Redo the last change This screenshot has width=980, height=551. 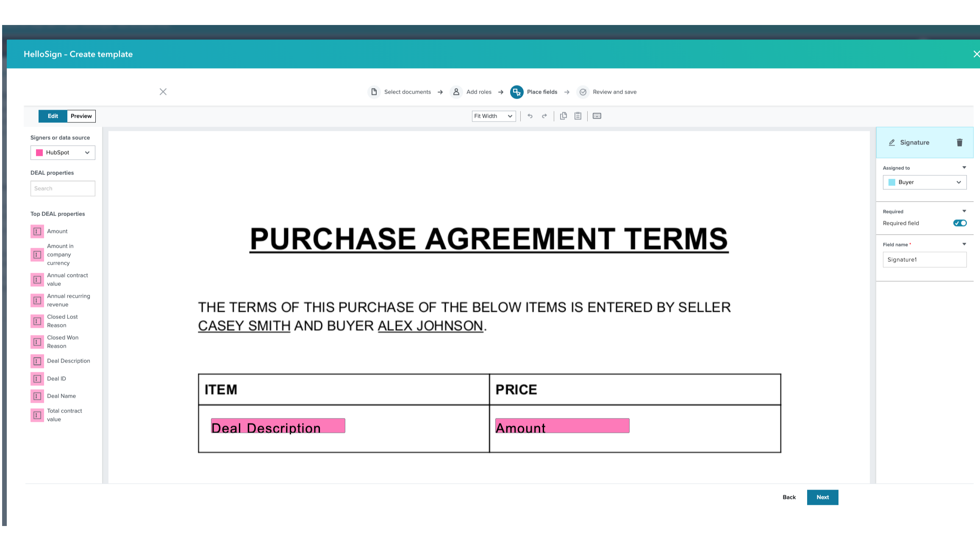pyautogui.click(x=545, y=116)
